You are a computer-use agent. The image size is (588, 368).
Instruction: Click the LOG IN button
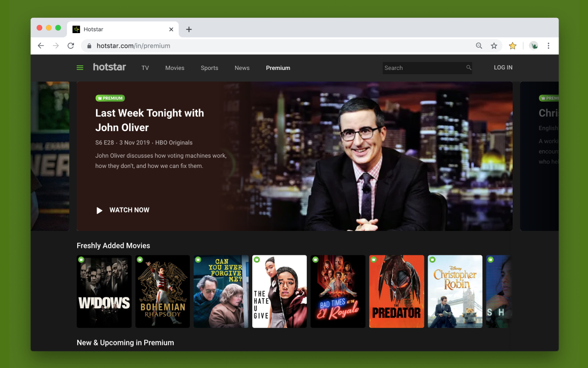pos(503,68)
